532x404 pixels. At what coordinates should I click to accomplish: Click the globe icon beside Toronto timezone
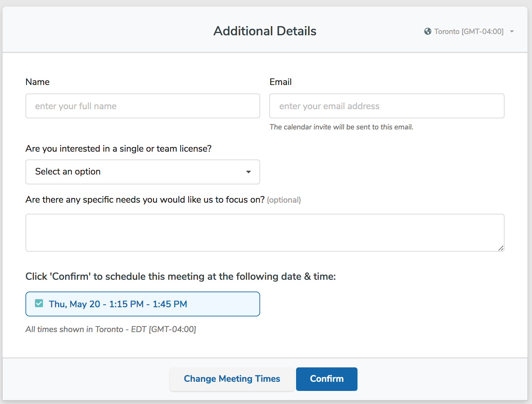point(427,31)
